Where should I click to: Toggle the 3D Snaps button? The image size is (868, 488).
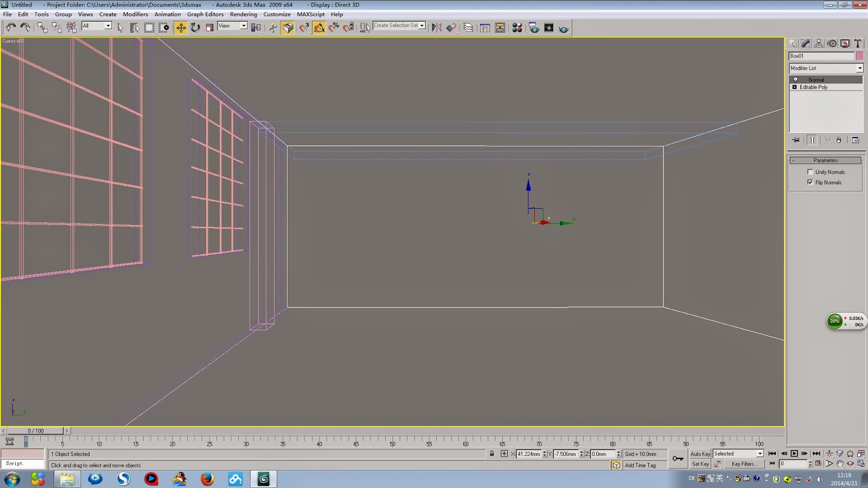click(304, 28)
